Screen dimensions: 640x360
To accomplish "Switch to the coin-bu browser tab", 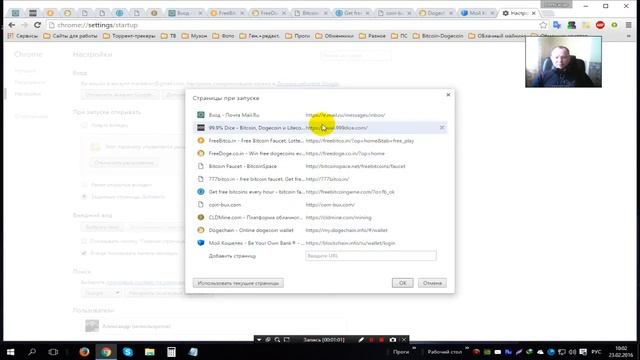I will click(393, 13).
